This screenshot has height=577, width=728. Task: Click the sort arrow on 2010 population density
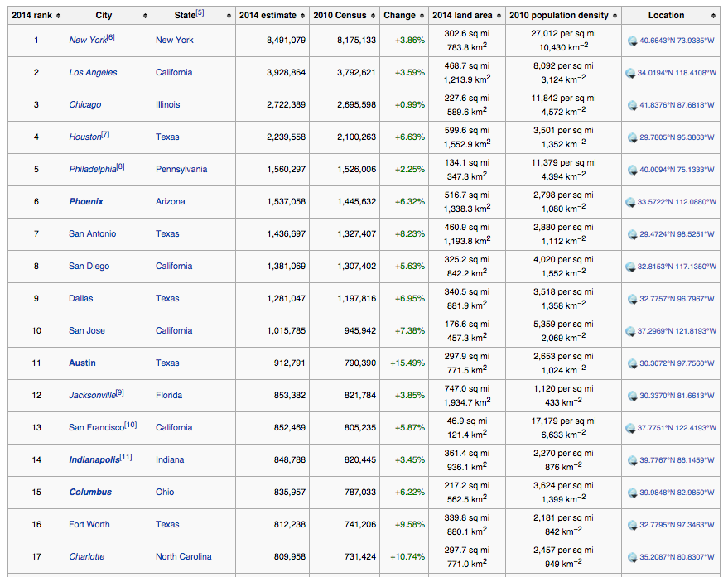(x=613, y=15)
